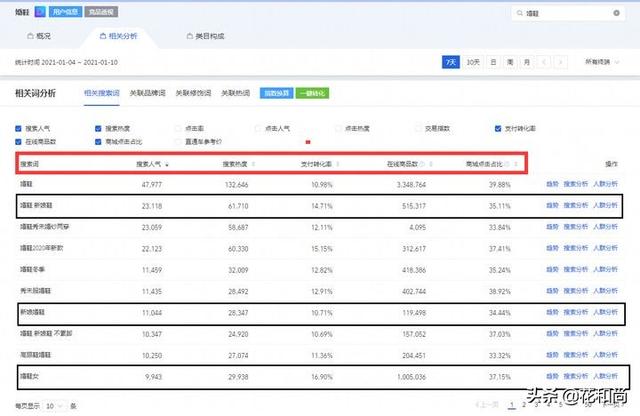Open the 所有终端 dropdown
This screenshot has height=416, width=640.
(x=604, y=62)
